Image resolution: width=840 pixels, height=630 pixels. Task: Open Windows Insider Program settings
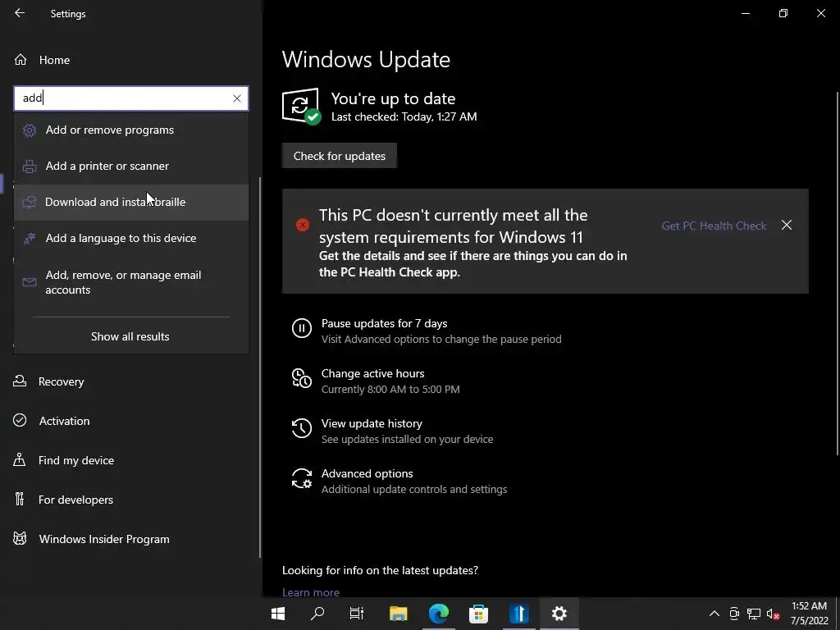[104, 539]
